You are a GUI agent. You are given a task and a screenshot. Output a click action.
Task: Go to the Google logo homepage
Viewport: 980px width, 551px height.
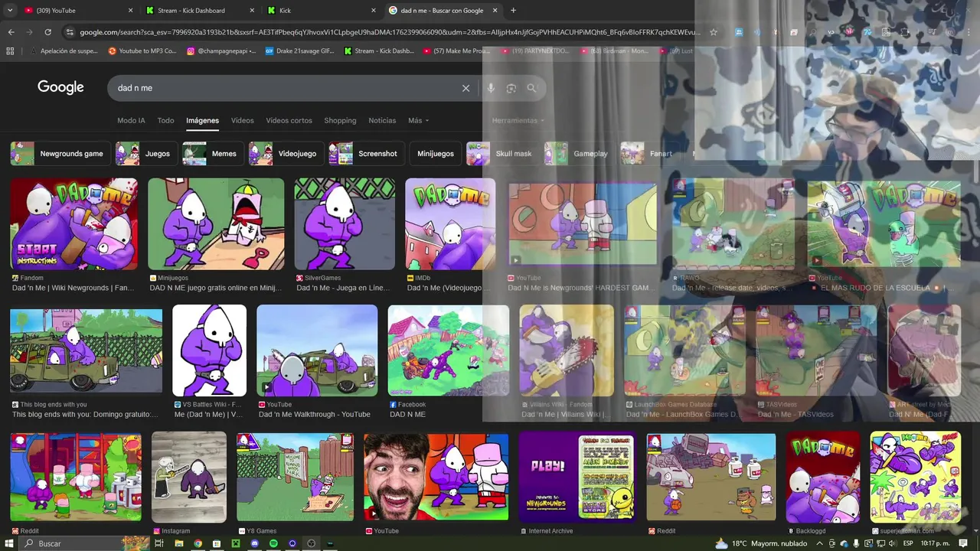60,87
